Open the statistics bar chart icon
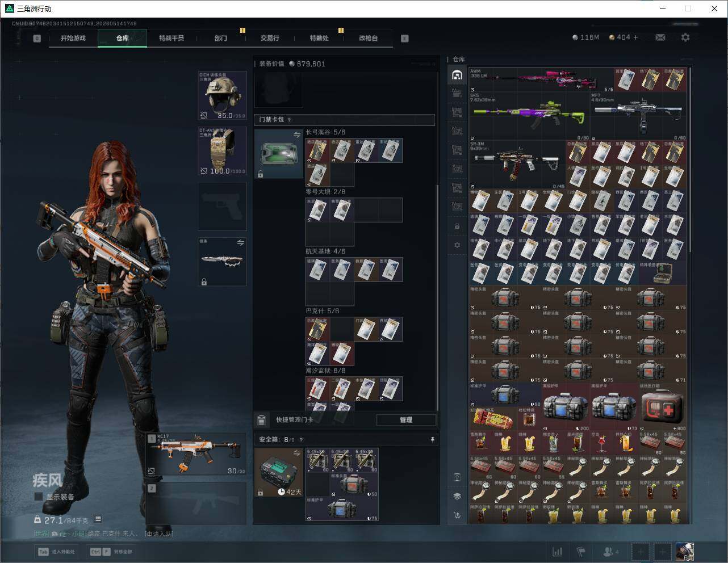The height and width of the screenshot is (563, 728). [558, 552]
